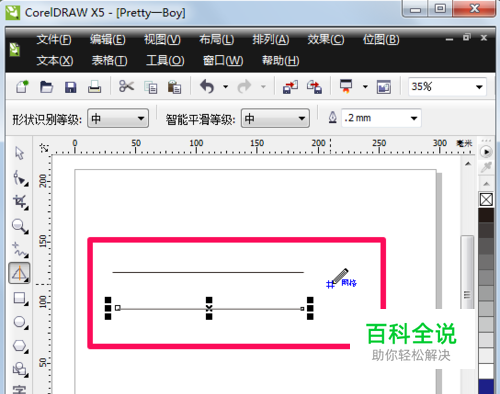
Task: Open the 排列(A) menu
Action: click(x=271, y=40)
